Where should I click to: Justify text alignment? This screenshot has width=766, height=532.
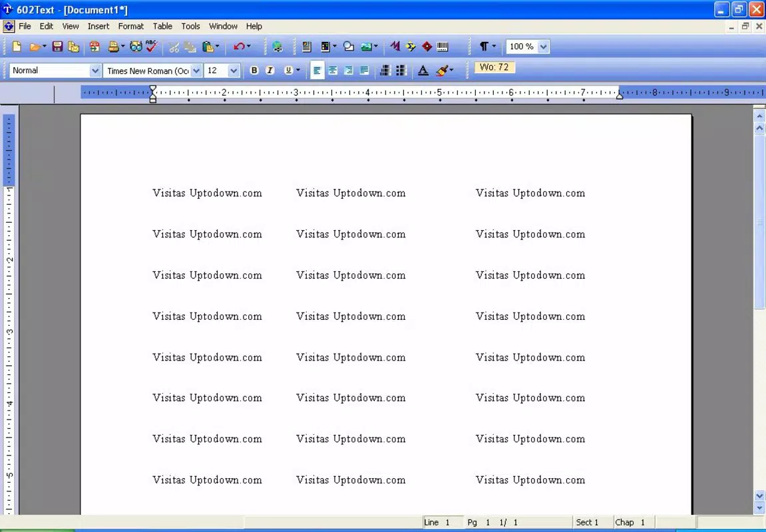[x=364, y=70]
